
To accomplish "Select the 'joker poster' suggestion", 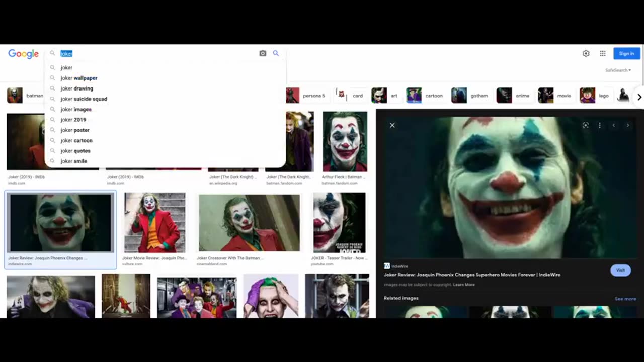I will pos(165,130).
